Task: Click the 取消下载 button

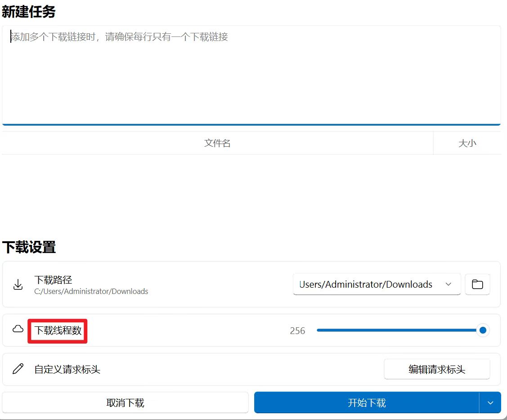Action: pos(125,402)
